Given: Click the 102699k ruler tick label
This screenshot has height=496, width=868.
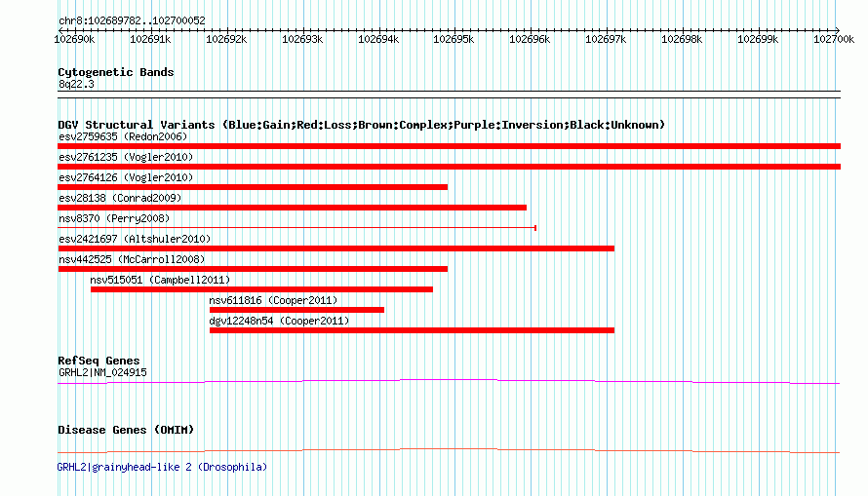Looking at the screenshot, I should 758,39.
